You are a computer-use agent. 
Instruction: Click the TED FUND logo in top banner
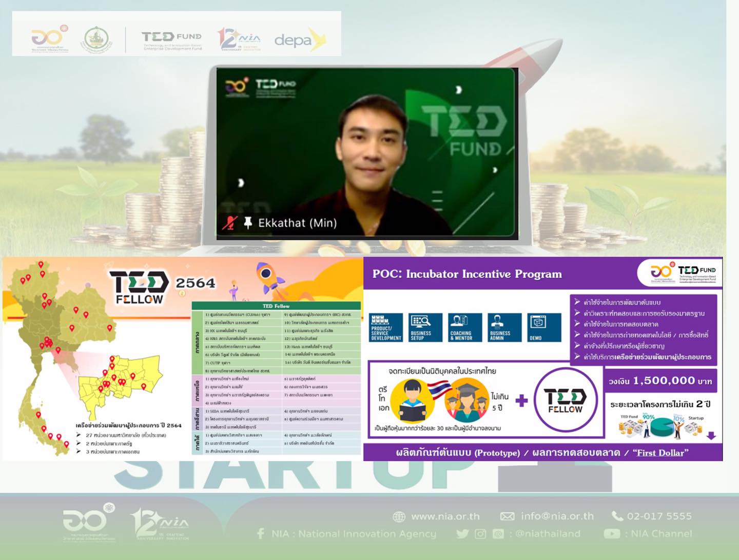click(x=172, y=40)
